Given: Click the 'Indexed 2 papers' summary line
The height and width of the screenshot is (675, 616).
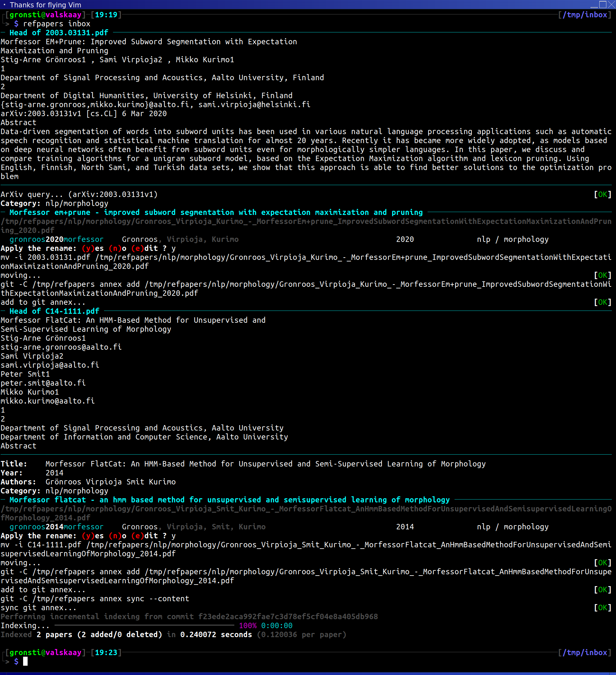Looking at the screenshot, I should pyautogui.click(x=174, y=635).
